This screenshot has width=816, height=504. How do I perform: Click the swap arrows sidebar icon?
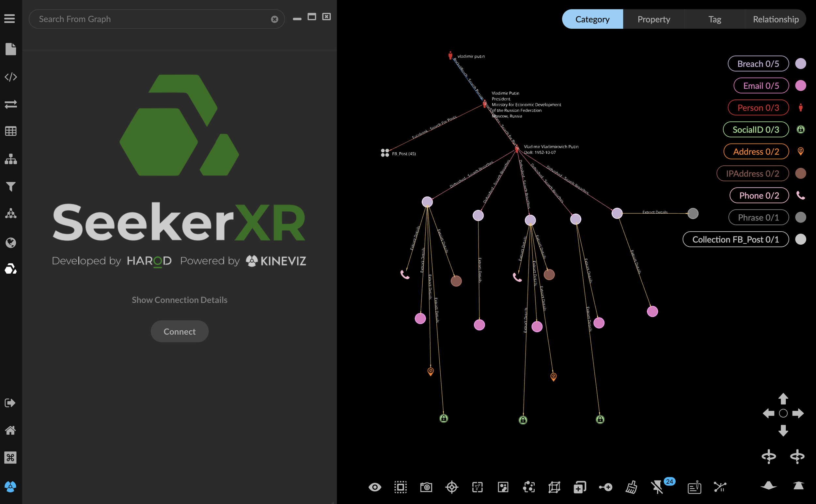(11, 104)
